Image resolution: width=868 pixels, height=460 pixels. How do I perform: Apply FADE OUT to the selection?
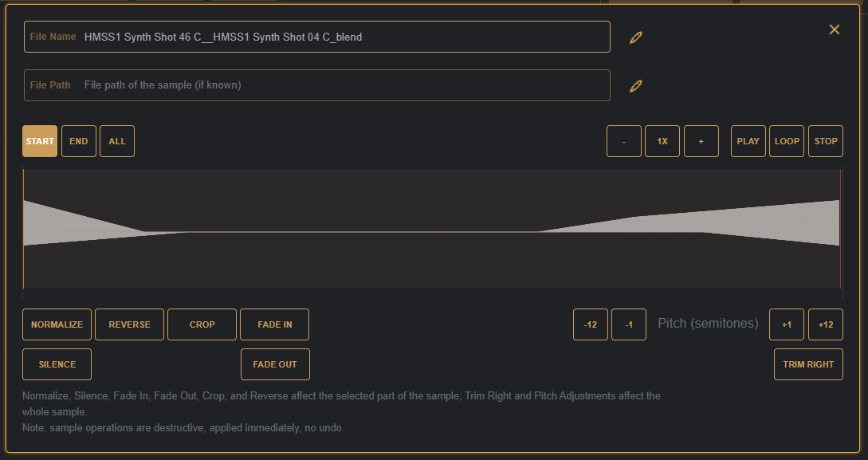pyautogui.click(x=275, y=364)
